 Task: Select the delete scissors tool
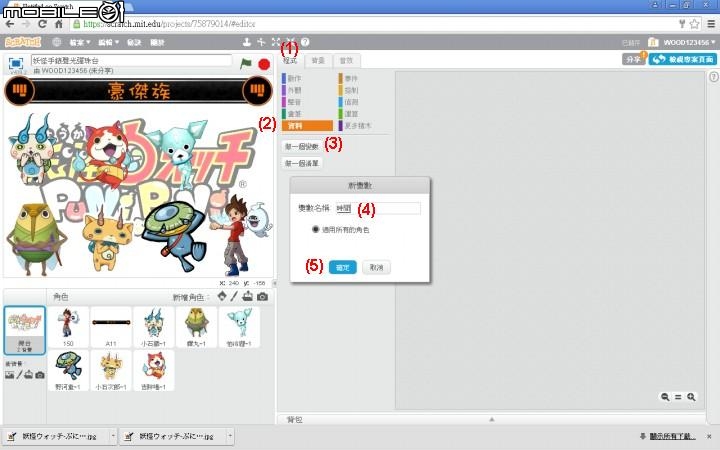point(261,42)
